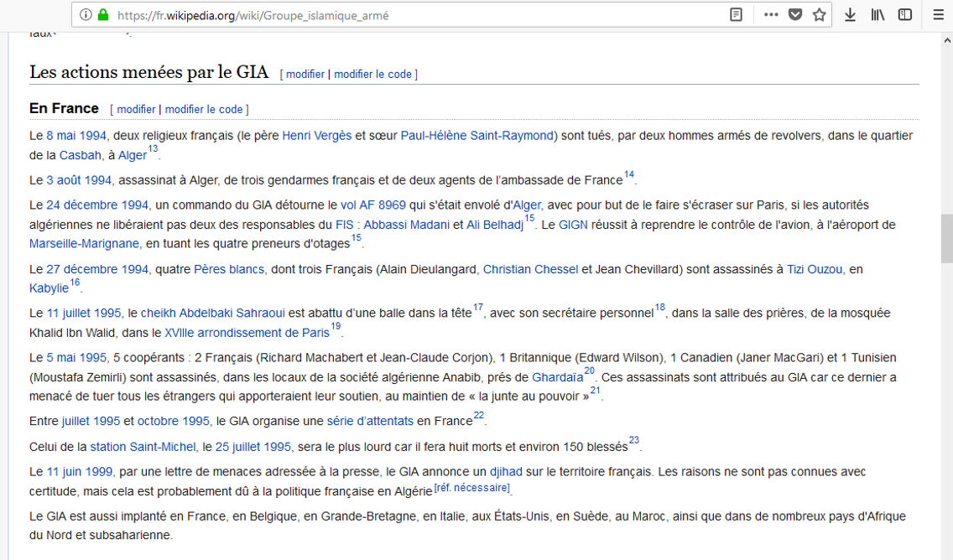Viewport: 953px width, 560px height.
Task: Click 'modifier le code' beside En France
Action: pos(204,109)
